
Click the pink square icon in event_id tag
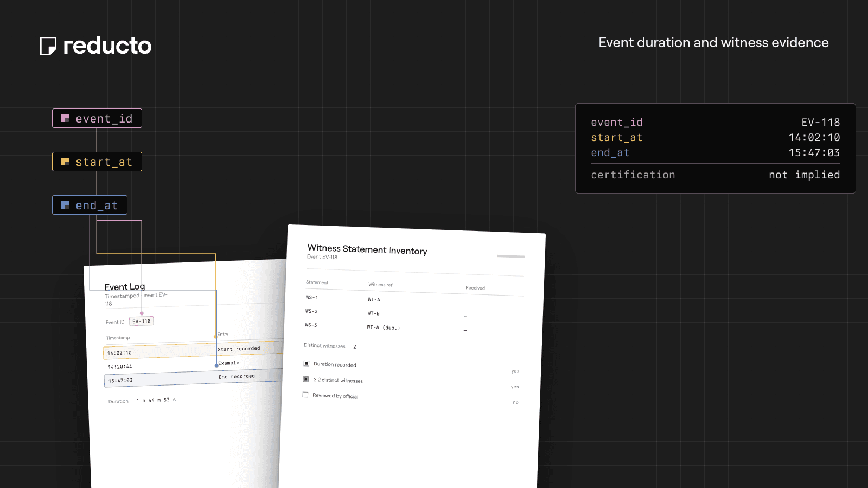(65, 118)
